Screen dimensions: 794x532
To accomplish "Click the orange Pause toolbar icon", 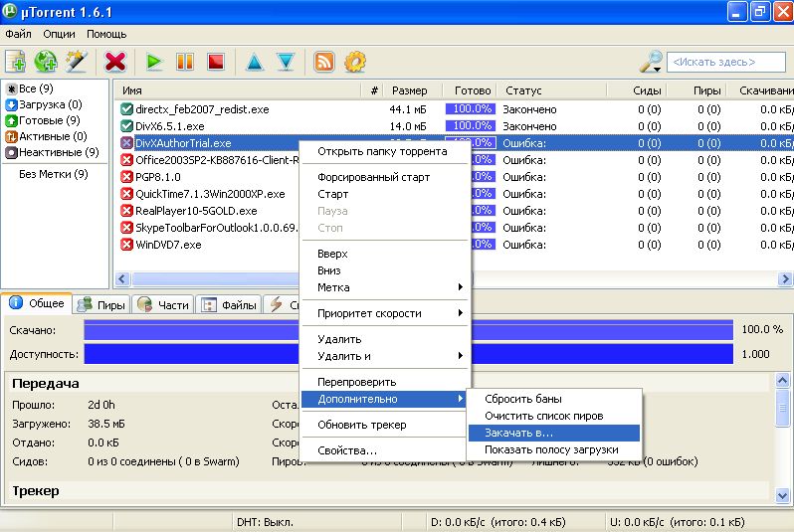I will 185,62.
